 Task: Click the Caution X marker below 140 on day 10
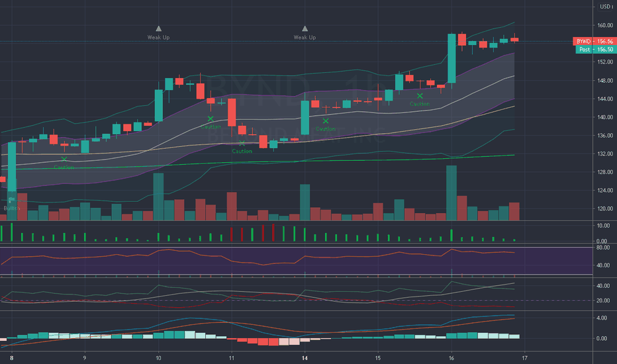pyautogui.click(x=211, y=119)
